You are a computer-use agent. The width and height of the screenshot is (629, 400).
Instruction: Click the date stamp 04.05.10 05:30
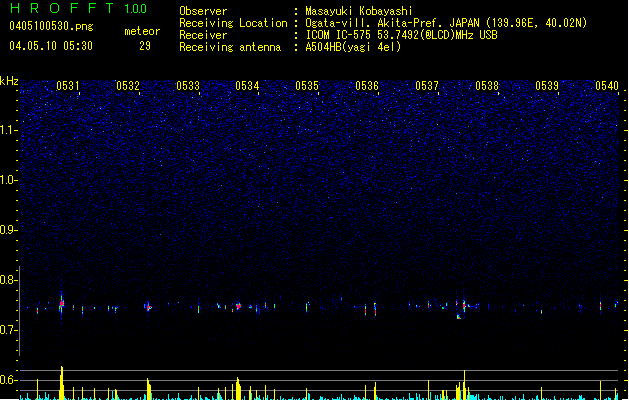(x=51, y=46)
